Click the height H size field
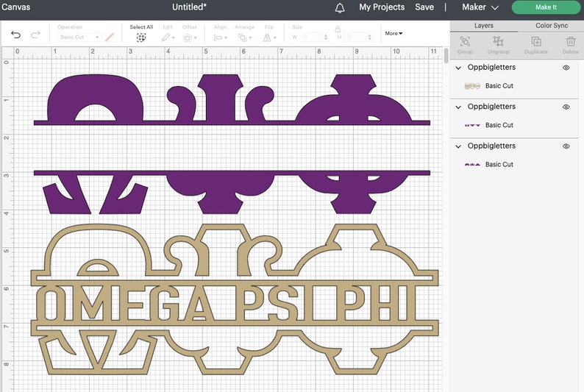The image size is (584, 392). (x=355, y=38)
